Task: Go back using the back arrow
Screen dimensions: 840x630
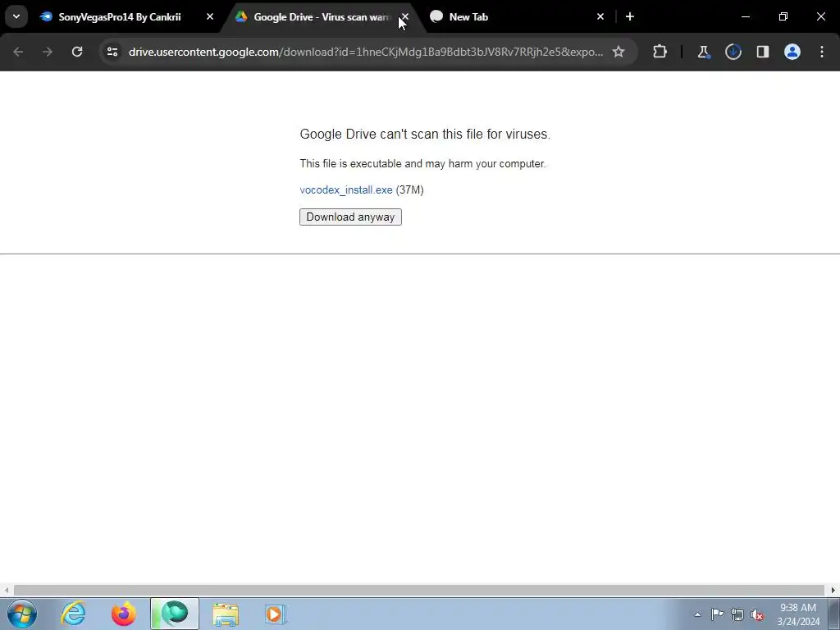Action: [x=18, y=52]
